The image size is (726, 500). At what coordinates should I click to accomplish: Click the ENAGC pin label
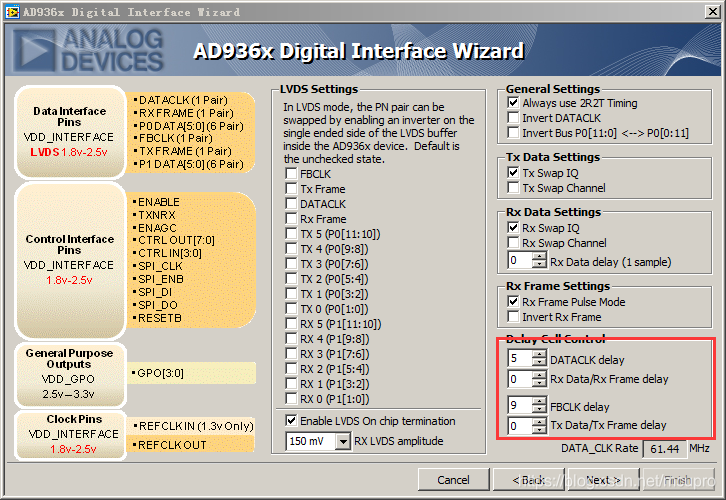click(x=155, y=228)
